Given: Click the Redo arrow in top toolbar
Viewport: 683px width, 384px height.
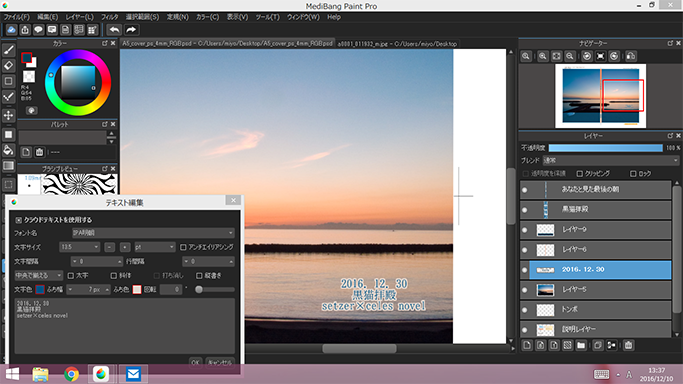Looking at the screenshot, I should click(x=131, y=30).
